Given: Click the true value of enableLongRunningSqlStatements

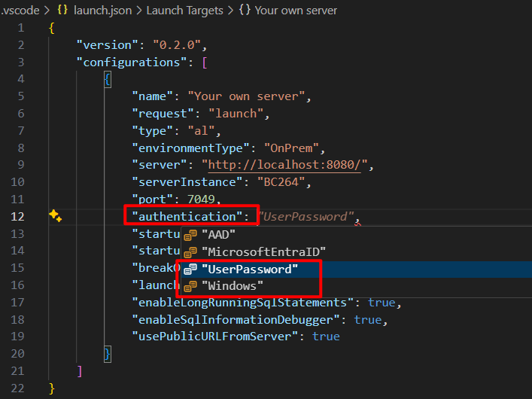Looking at the screenshot, I should [x=382, y=302].
